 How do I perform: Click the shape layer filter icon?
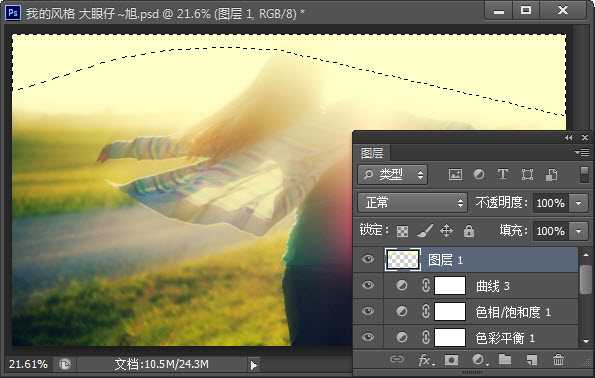pyautogui.click(x=527, y=175)
